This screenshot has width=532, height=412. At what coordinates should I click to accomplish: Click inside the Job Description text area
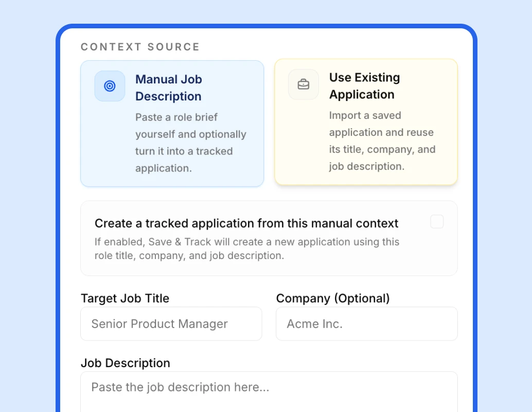pos(269,391)
